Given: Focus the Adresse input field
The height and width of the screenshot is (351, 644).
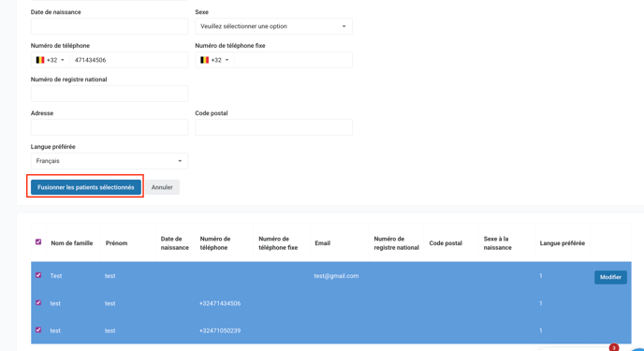Looking at the screenshot, I should click(110, 127).
